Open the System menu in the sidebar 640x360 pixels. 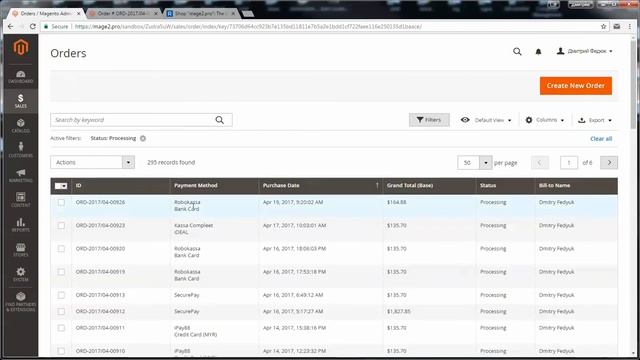(x=21, y=274)
